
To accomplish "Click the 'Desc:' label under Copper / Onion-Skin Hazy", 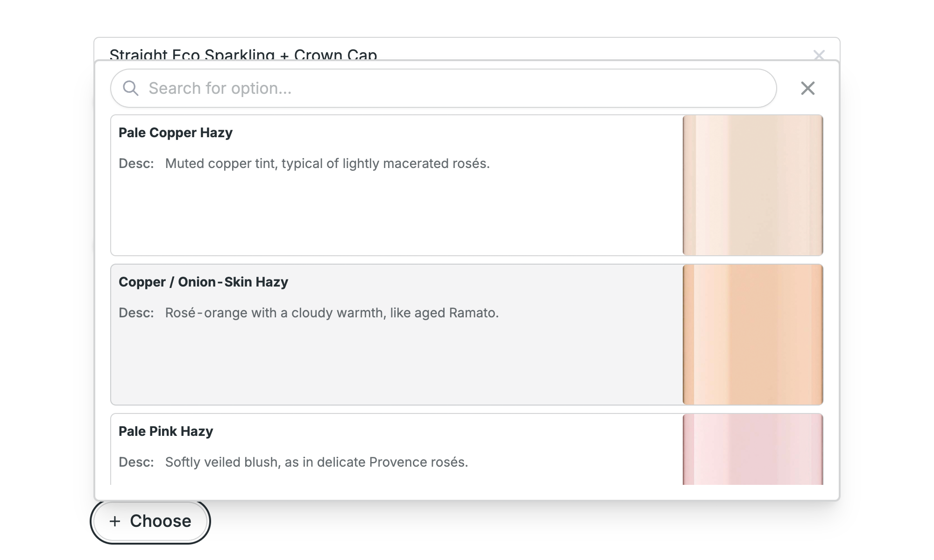I will (136, 313).
